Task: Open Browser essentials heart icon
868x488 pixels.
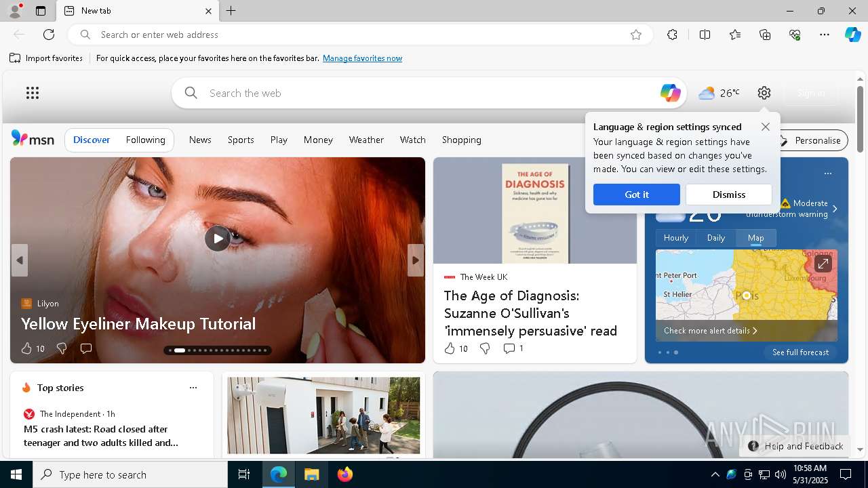Action: [x=795, y=35]
